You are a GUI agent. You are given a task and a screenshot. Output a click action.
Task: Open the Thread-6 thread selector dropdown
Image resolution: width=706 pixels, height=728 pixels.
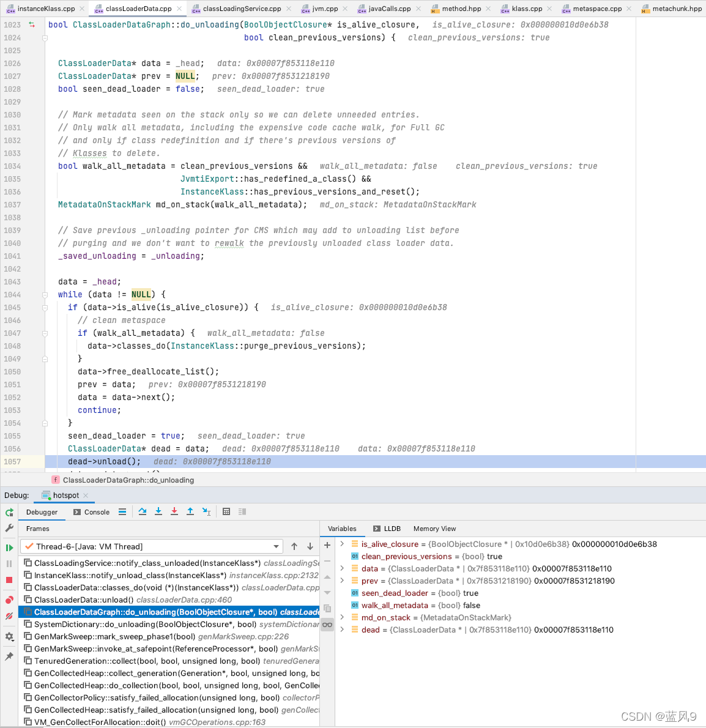click(x=274, y=546)
